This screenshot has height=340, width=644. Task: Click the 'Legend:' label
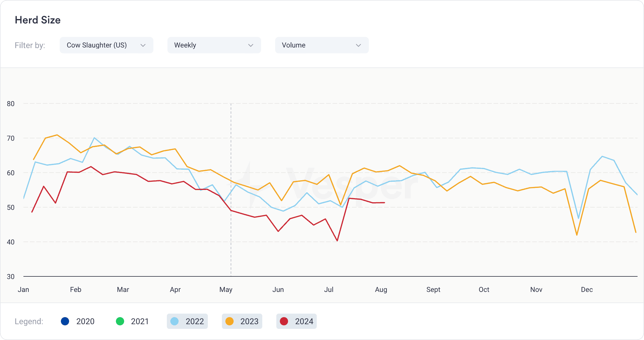[29, 321]
